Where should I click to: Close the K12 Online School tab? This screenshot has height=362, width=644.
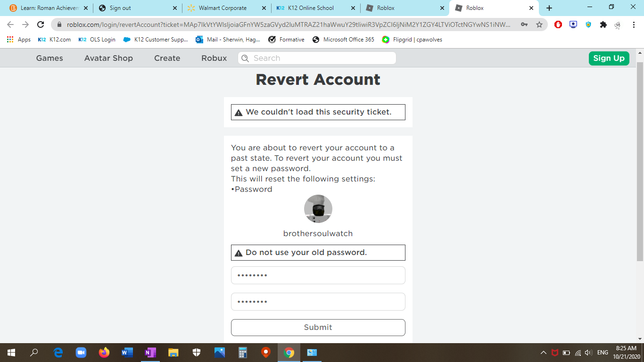click(x=353, y=8)
